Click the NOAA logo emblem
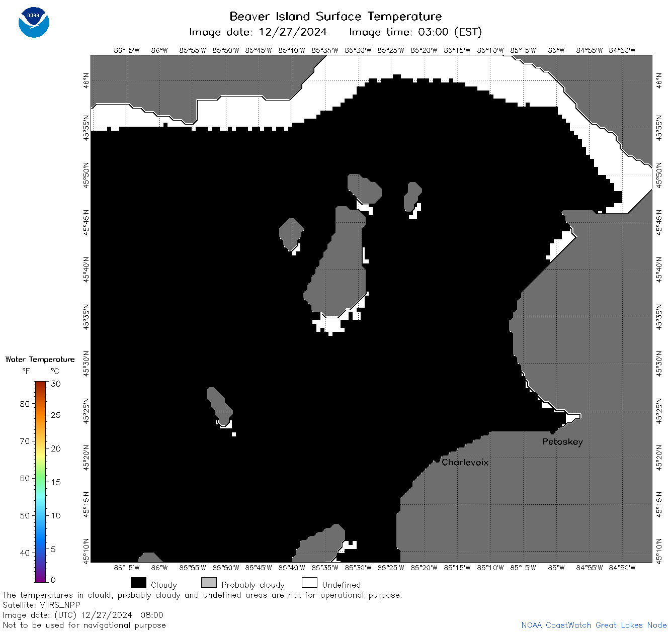672x633 pixels. pyautogui.click(x=34, y=22)
